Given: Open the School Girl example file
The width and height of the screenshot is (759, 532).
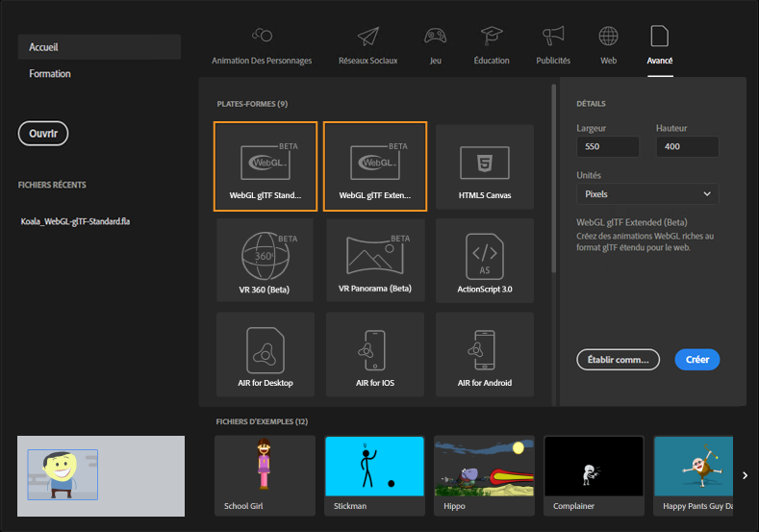Looking at the screenshot, I should pos(265,475).
